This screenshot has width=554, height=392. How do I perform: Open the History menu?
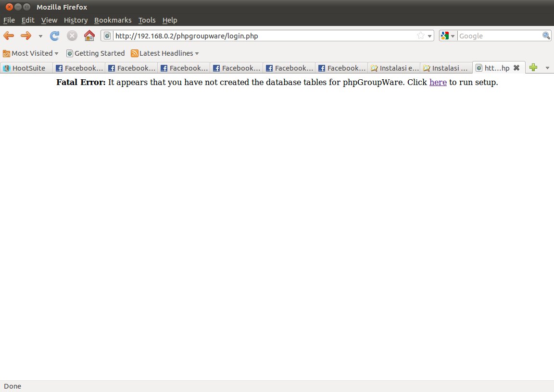tap(76, 20)
